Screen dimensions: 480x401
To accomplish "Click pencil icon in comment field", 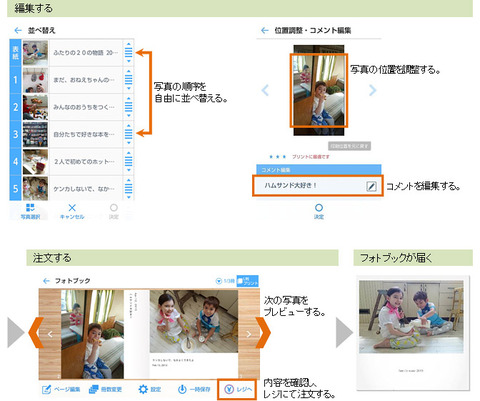I will pos(371,186).
